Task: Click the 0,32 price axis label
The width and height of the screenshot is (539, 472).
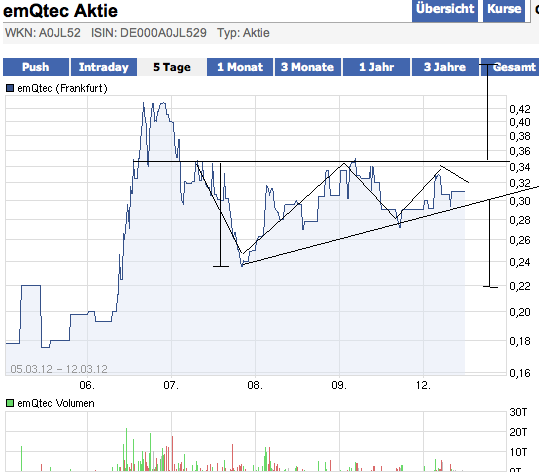Action: point(520,183)
